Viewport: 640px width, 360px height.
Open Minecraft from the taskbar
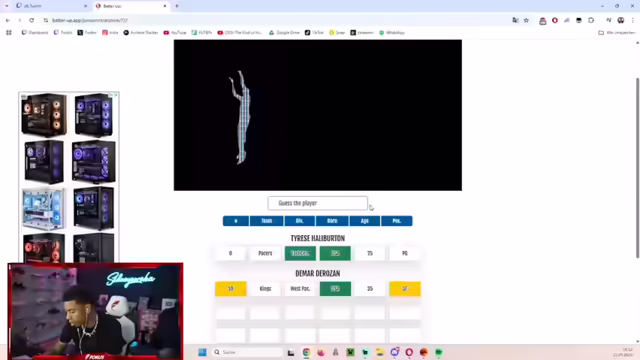[350, 352]
